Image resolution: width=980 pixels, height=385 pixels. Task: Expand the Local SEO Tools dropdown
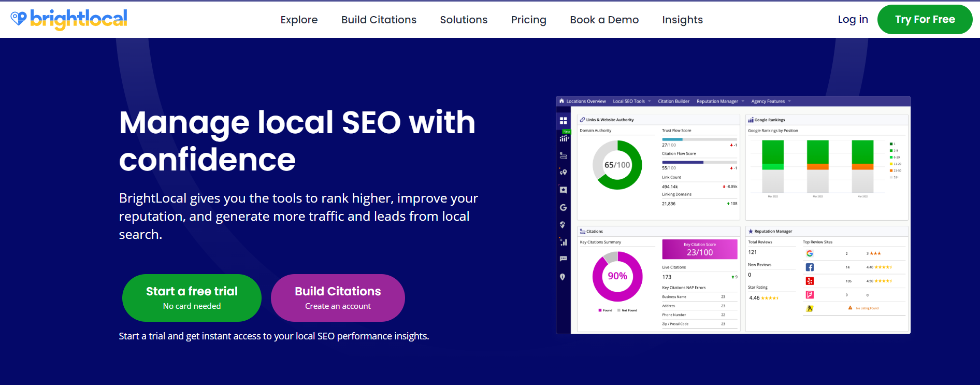631,102
